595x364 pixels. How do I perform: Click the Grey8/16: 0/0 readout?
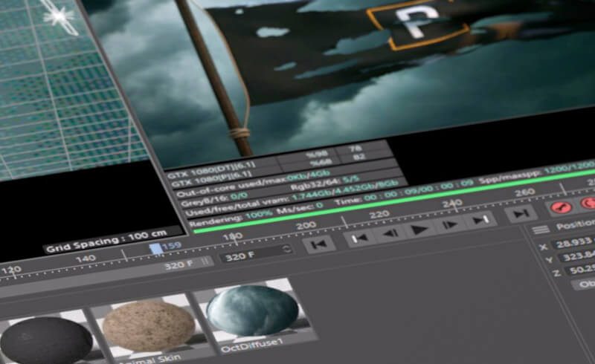[x=214, y=198]
